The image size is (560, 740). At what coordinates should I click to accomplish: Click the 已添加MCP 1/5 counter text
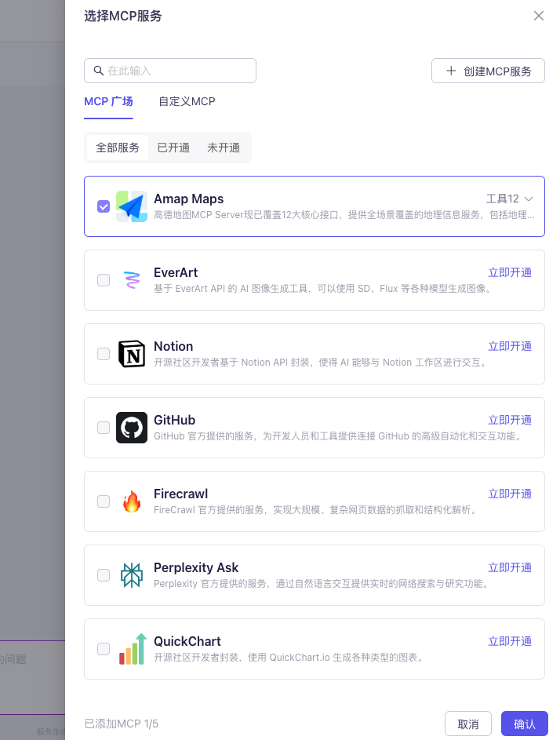pos(122,724)
